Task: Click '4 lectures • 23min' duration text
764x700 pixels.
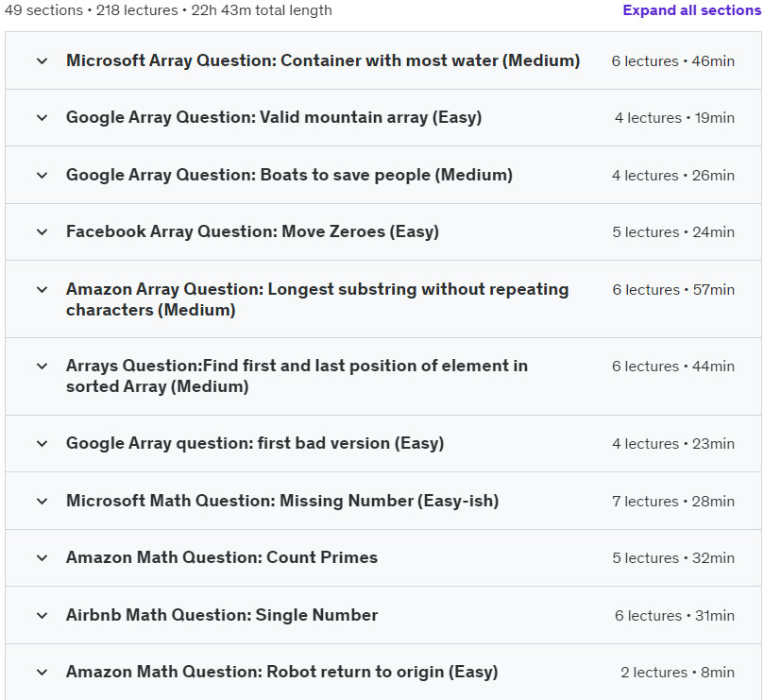Action: [x=673, y=444]
